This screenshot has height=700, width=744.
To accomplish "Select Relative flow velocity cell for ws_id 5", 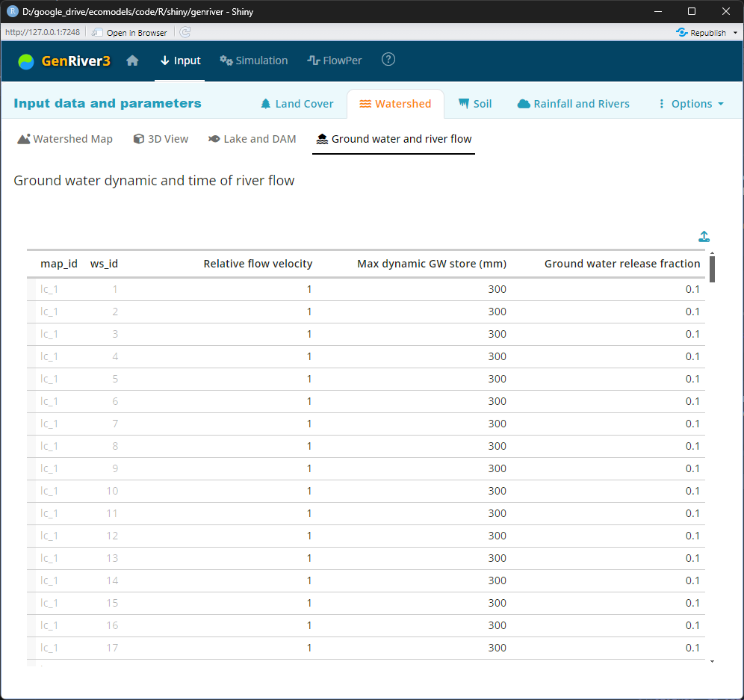I will pos(219,379).
